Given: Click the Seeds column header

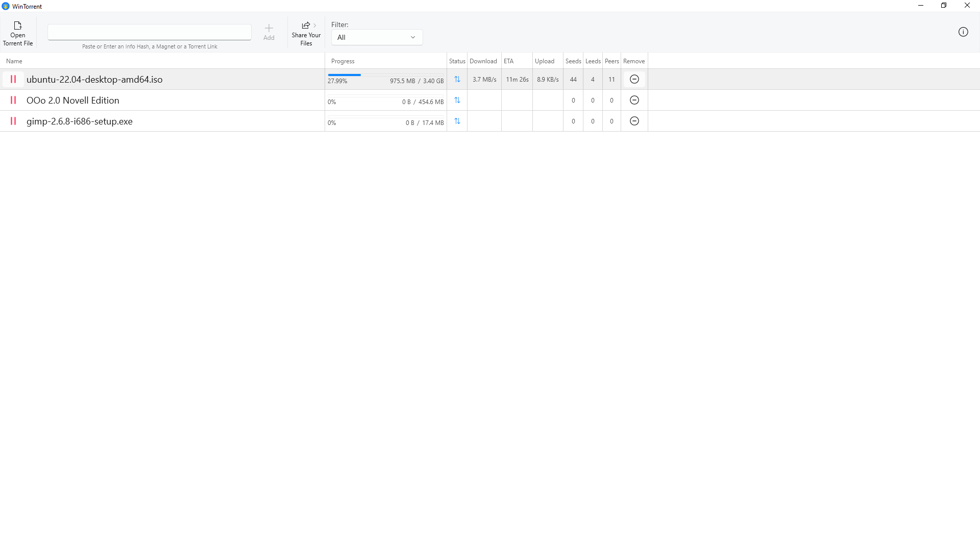Looking at the screenshot, I should pyautogui.click(x=573, y=61).
